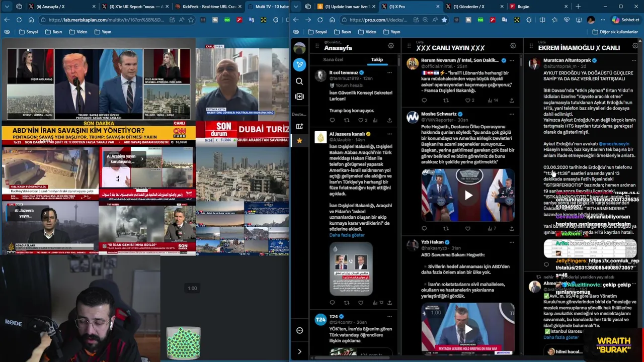Open the compose post button in X Pro sidebar
This screenshot has height=362, width=644.
(299, 64)
